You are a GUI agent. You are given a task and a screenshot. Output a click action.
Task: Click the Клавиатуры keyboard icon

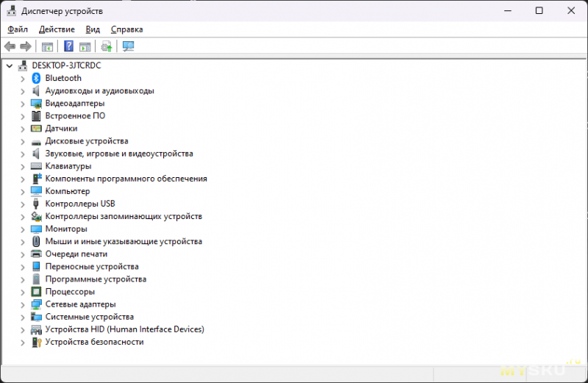point(36,166)
